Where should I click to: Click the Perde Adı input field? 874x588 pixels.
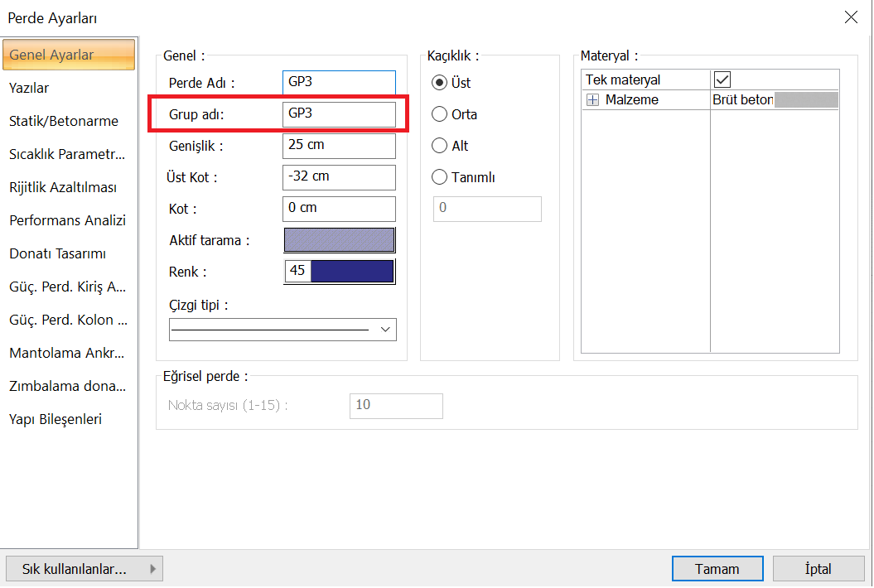pos(339,83)
